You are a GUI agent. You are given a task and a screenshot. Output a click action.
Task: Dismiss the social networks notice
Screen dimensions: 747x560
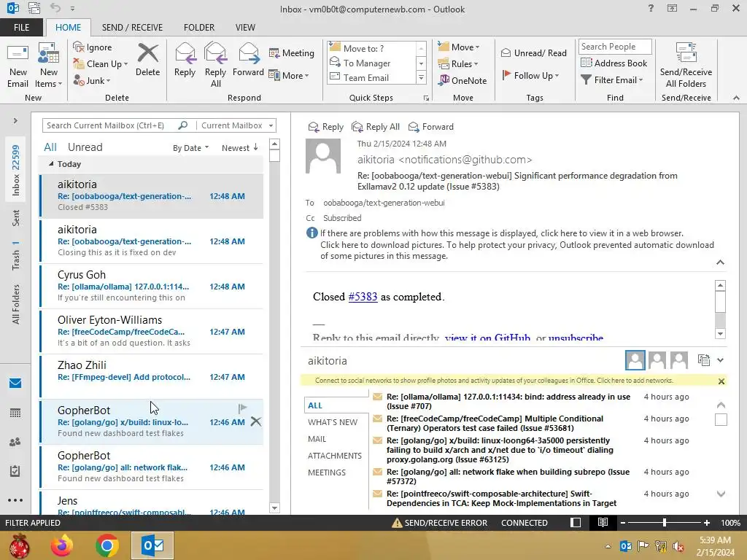coord(721,381)
